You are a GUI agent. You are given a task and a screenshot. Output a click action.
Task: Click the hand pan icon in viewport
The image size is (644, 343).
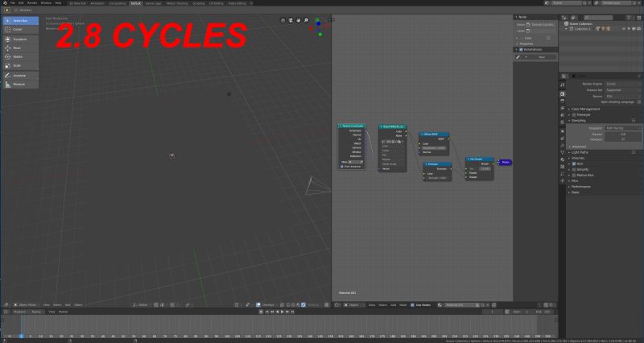pyautogui.click(x=299, y=20)
